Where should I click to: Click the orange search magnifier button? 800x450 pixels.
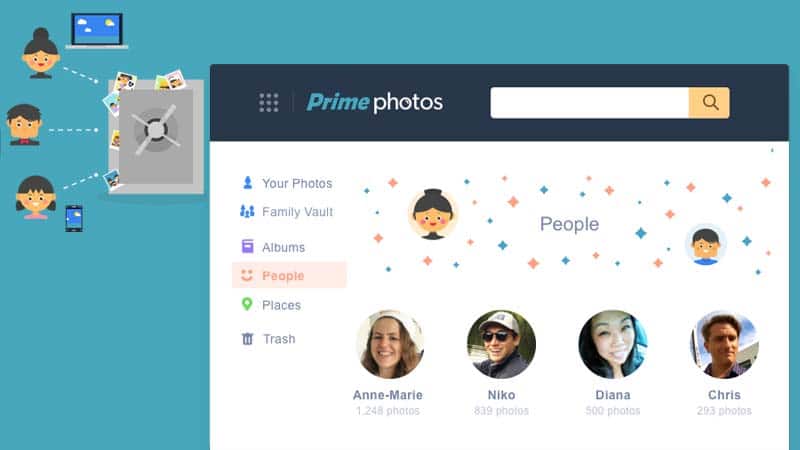point(709,103)
